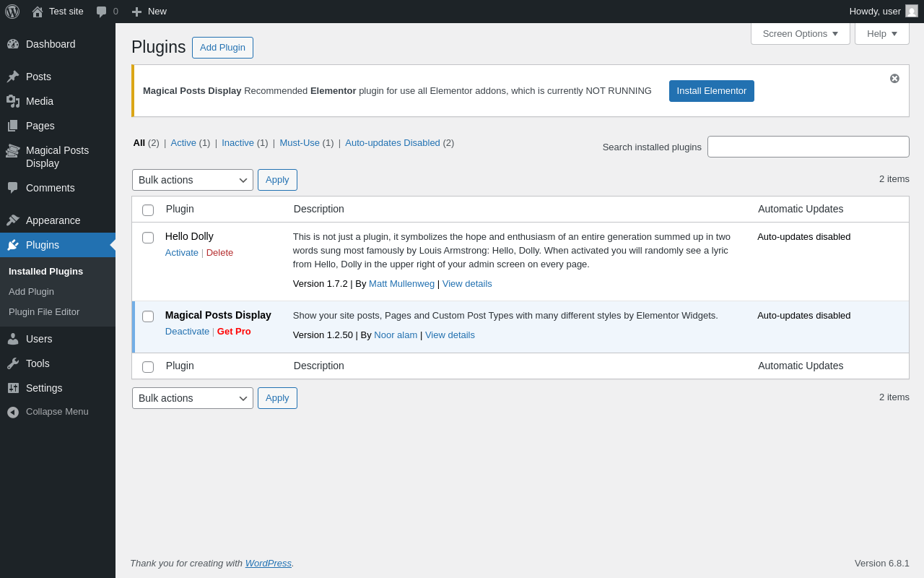Open Noor alam author link
This screenshot has width=924, height=578.
(x=396, y=335)
